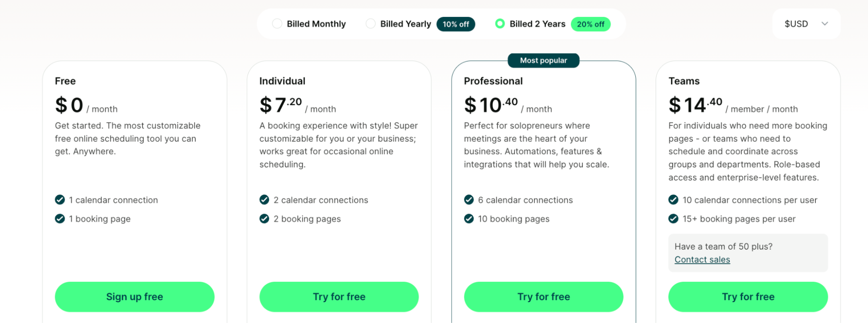Click the checkmark beside 10 booking pages
The image size is (868, 323).
click(x=469, y=219)
